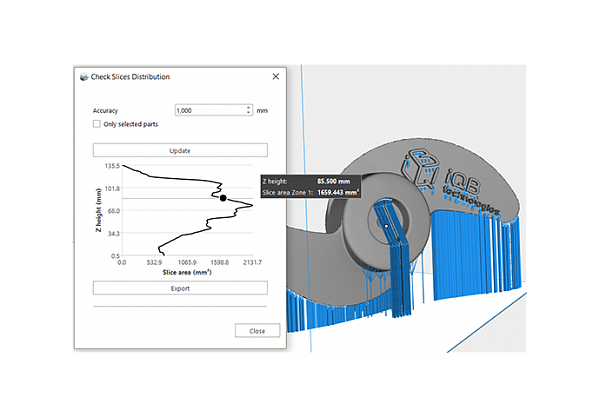Click the Z height tooltip box
This screenshot has height=417, width=600.
pyautogui.click(x=310, y=186)
